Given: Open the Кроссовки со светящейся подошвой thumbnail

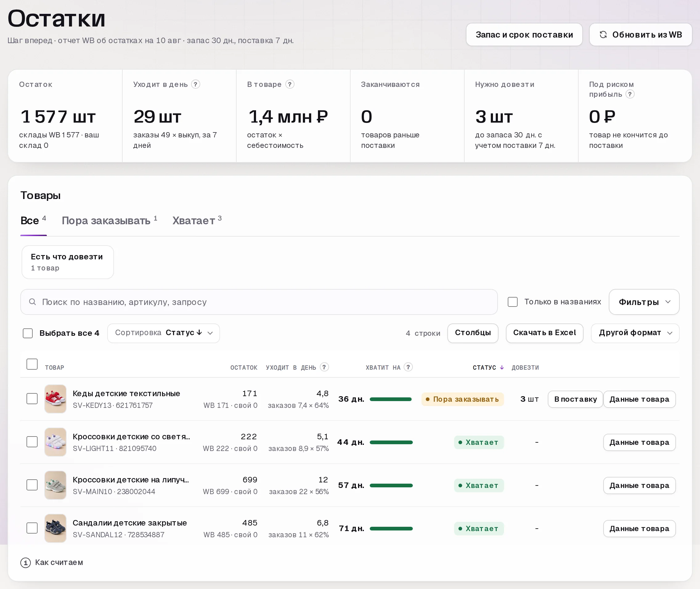Looking at the screenshot, I should [55, 442].
